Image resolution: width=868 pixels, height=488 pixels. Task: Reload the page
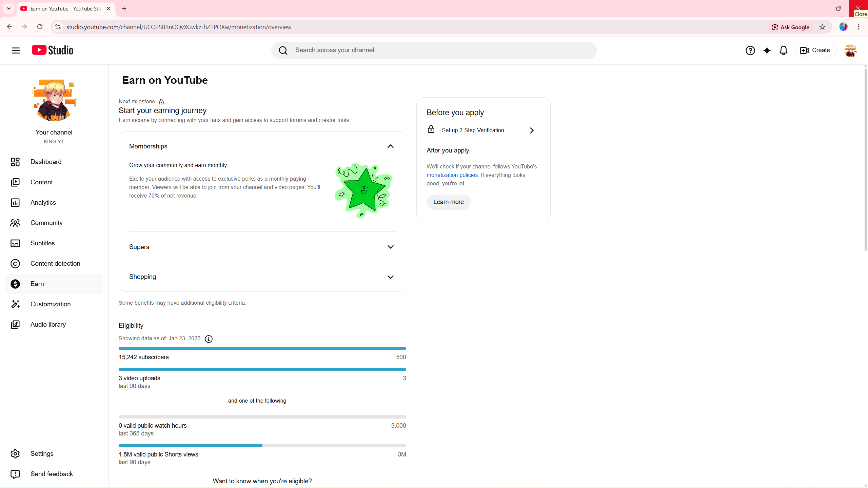pos(40,27)
